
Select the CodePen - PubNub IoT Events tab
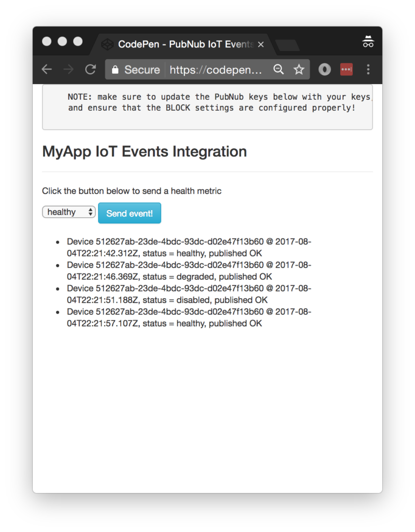[x=182, y=44]
